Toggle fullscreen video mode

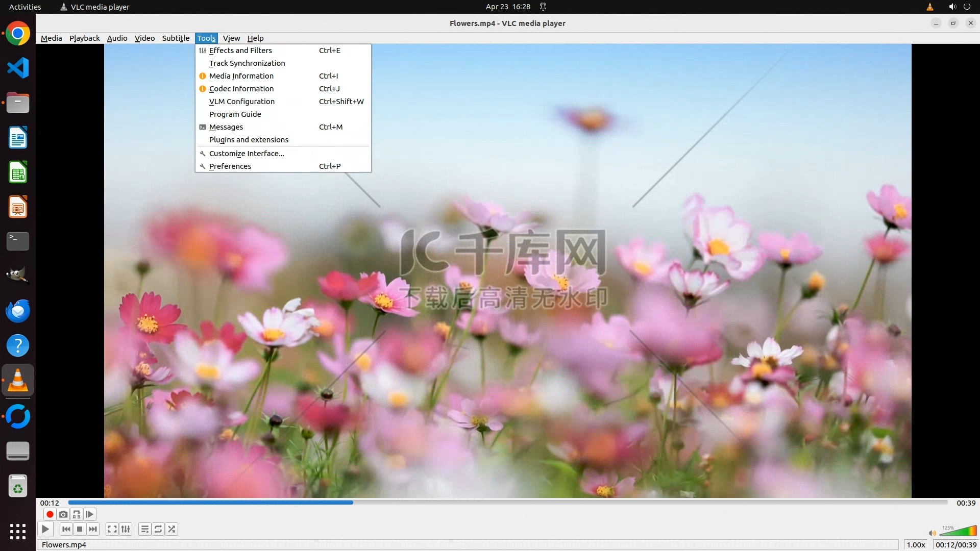click(112, 529)
